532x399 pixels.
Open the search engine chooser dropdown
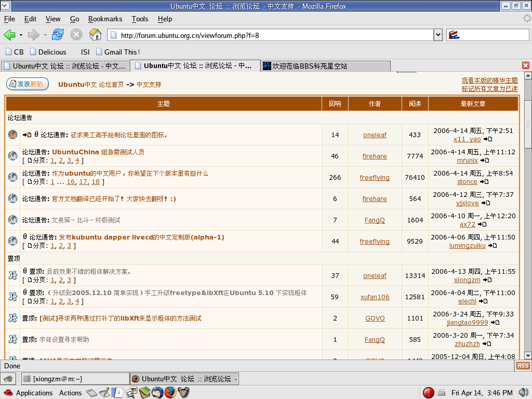(x=454, y=35)
